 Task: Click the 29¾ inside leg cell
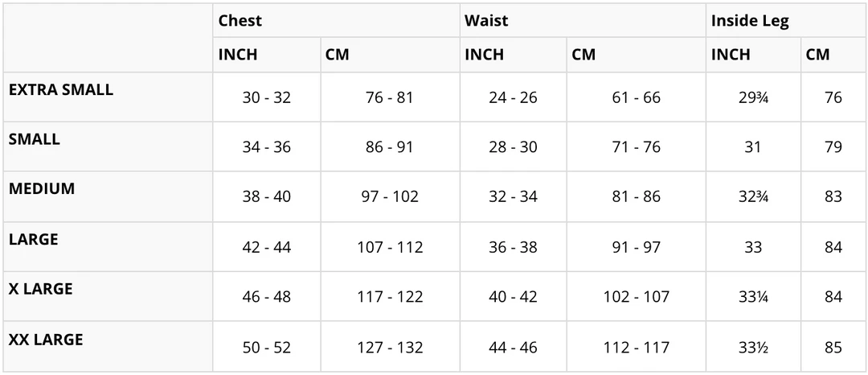(753, 98)
